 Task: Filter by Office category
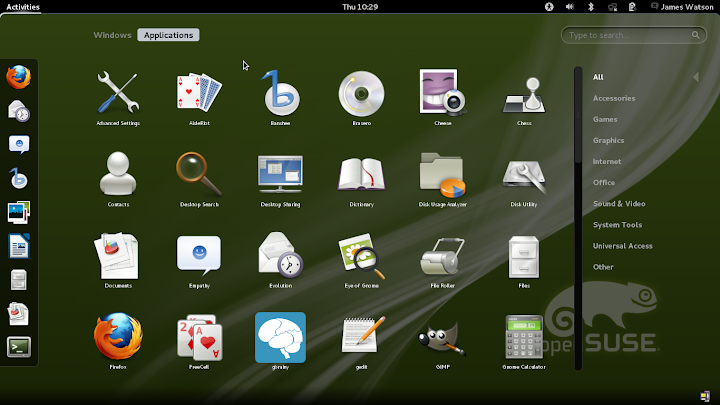(604, 183)
